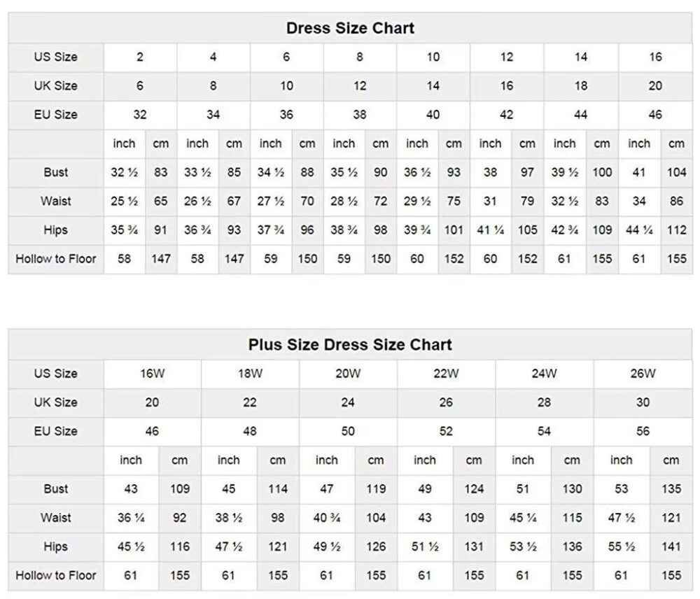700x599 pixels.
Task: Click the Plus Size Dress Size Chart heading
Action: [350, 345]
